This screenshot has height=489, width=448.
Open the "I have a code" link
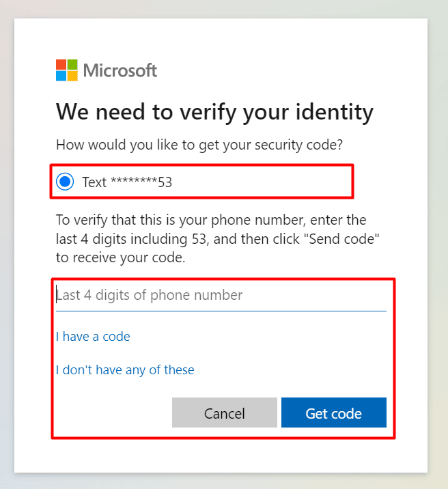(x=93, y=337)
